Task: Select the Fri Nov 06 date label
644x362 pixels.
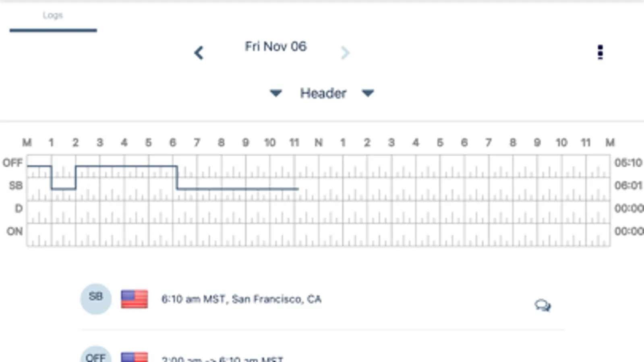Action: point(275,47)
